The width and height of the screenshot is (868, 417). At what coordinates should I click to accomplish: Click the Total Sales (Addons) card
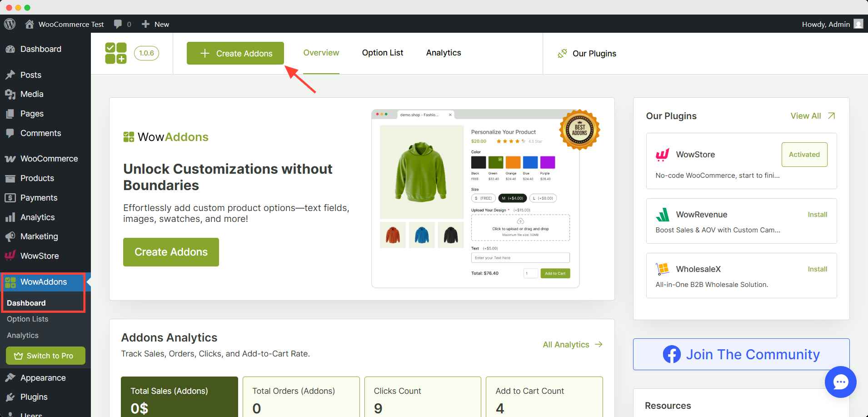click(180, 397)
